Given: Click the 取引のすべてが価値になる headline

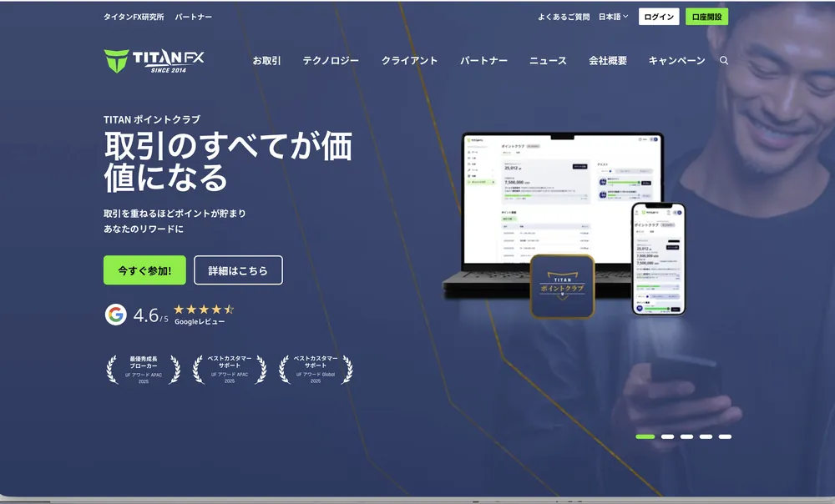Looking at the screenshot, I should click(x=228, y=161).
